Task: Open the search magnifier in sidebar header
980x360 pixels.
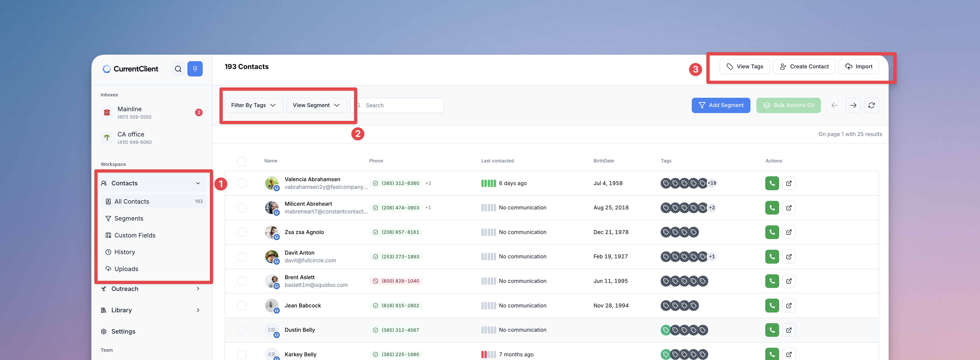Action: tap(178, 69)
